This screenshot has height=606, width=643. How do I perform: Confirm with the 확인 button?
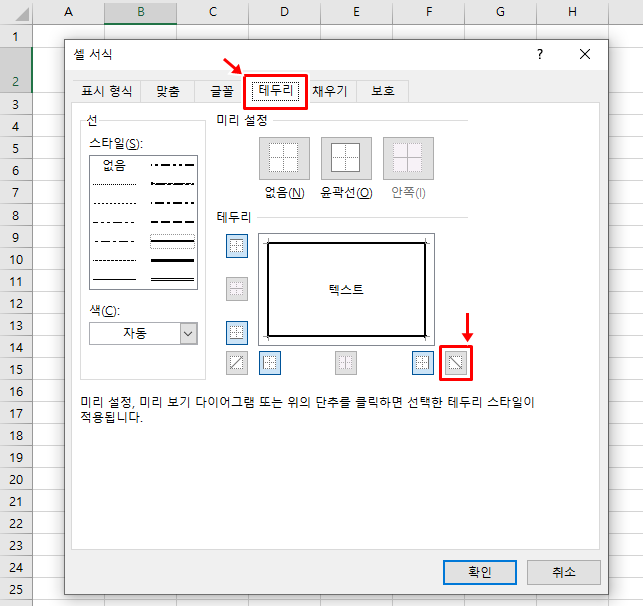(480, 572)
